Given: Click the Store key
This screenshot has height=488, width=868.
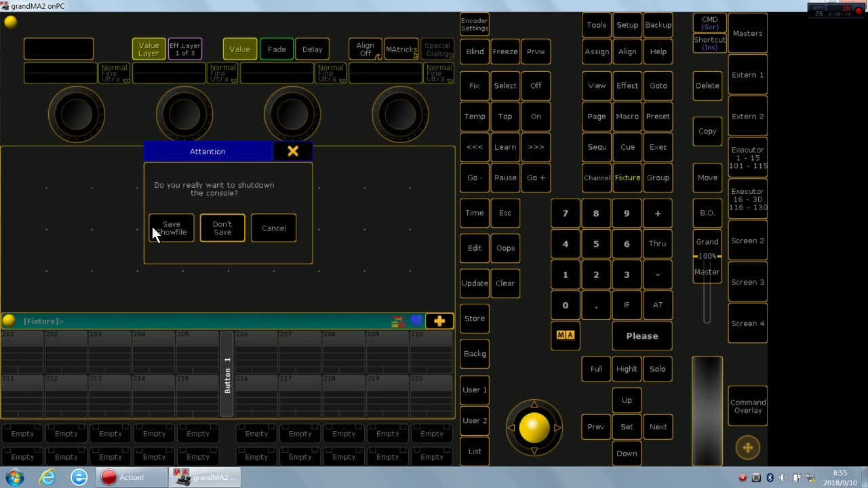Looking at the screenshot, I should [475, 319].
